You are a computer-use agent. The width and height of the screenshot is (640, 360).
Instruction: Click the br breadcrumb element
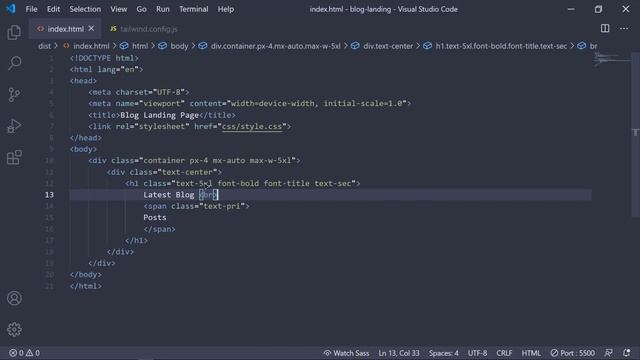[588, 46]
